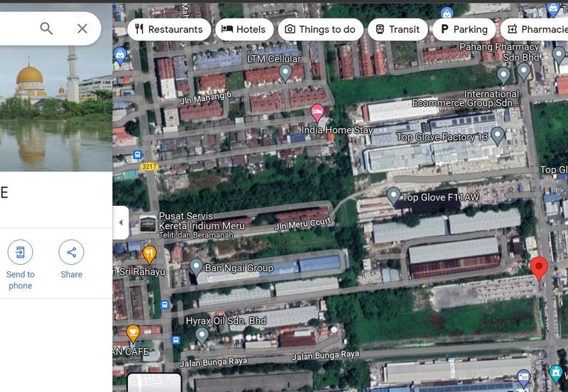Image resolution: width=568 pixels, height=392 pixels.
Task: Click the Share icon button
Action: [x=72, y=252]
